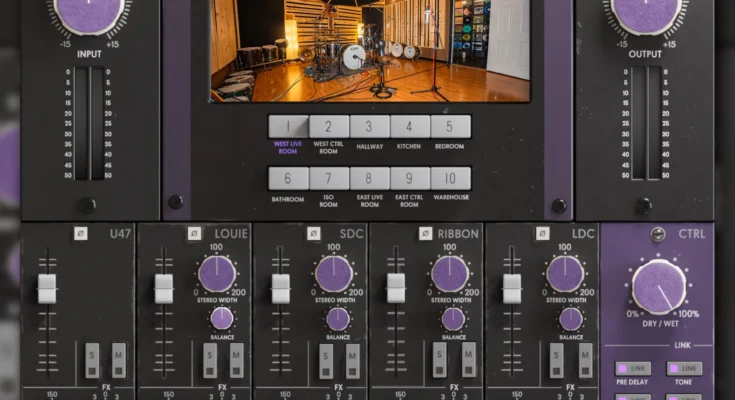Pick room 6 Bathroom
The height and width of the screenshot is (400, 735).
[288, 179]
